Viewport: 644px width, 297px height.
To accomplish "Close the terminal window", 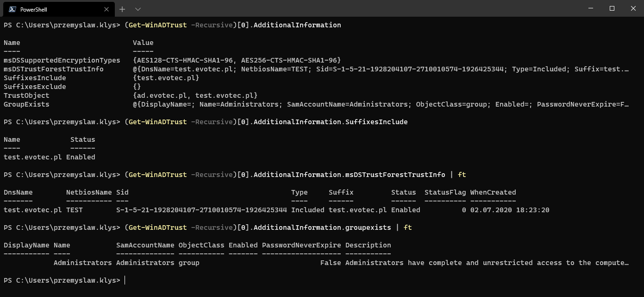I will pyautogui.click(x=633, y=8).
